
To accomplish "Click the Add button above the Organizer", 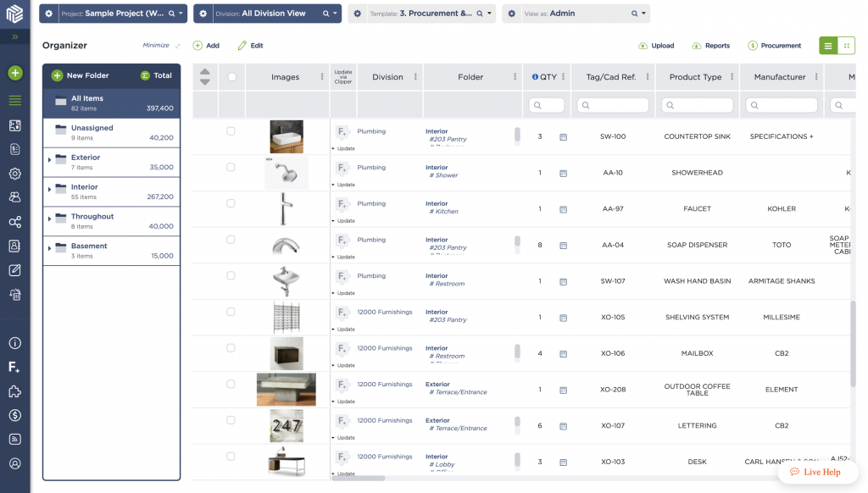I will (206, 45).
